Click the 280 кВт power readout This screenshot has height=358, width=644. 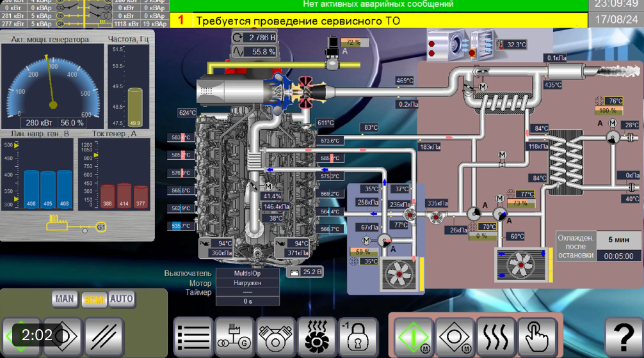click(x=39, y=123)
